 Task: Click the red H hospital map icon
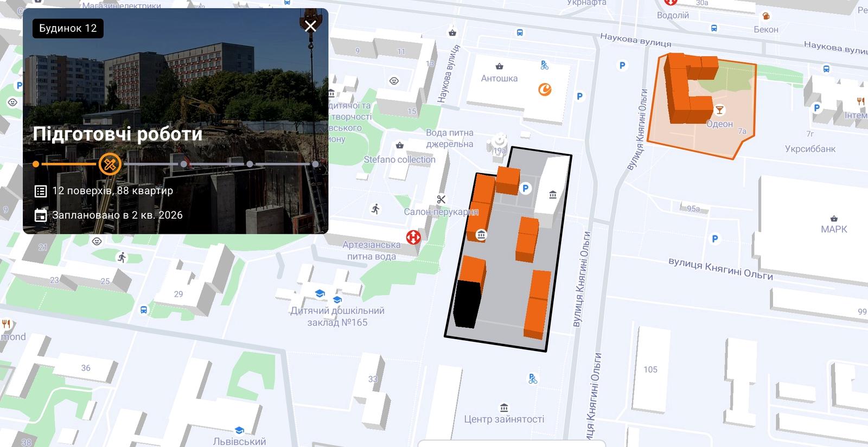tap(413, 237)
